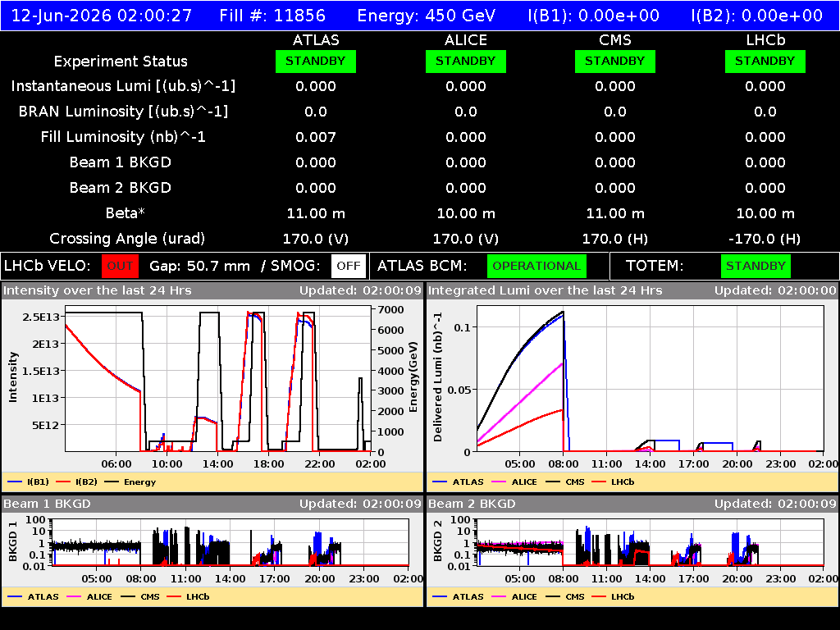Viewport: 840px width, 630px height.
Task: Click ATLAS legend entry in Integrated Lumi chart
Action: pyautogui.click(x=458, y=482)
